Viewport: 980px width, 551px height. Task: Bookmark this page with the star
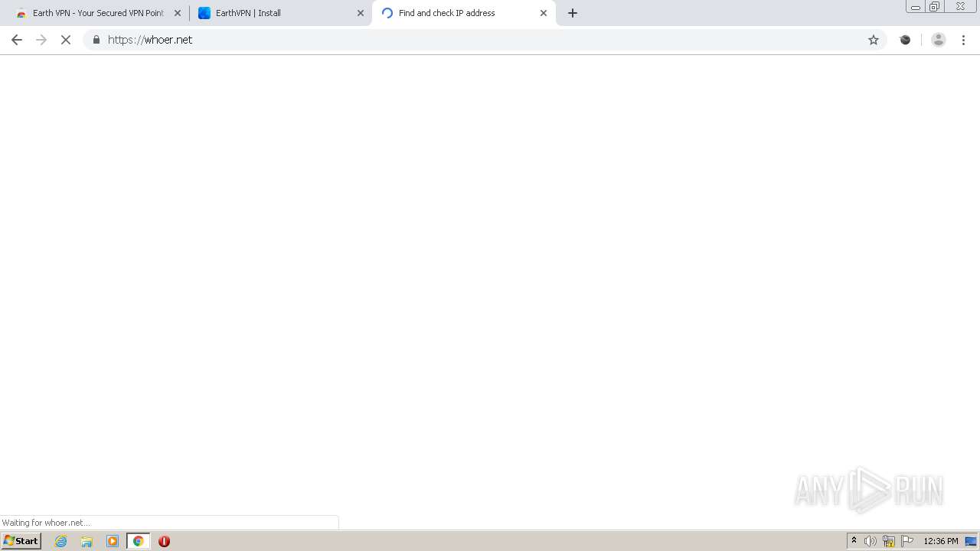point(874,40)
